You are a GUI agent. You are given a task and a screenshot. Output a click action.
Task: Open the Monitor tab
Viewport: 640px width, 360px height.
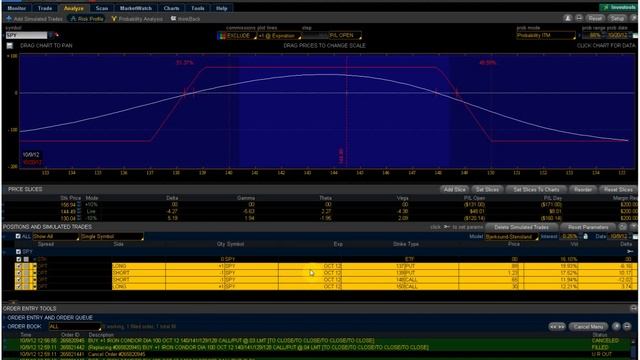(x=17, y=8)
